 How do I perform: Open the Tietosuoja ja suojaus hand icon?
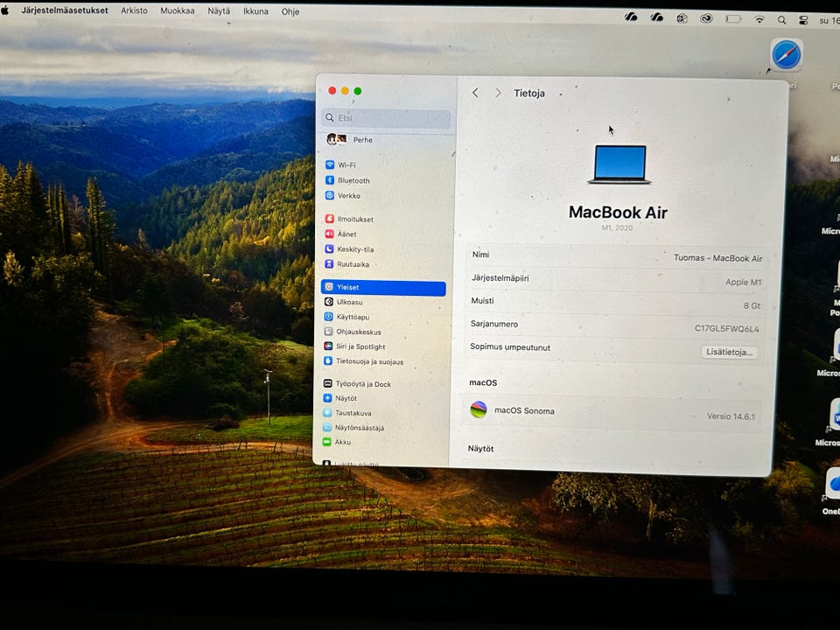click(x=328, y=361)
